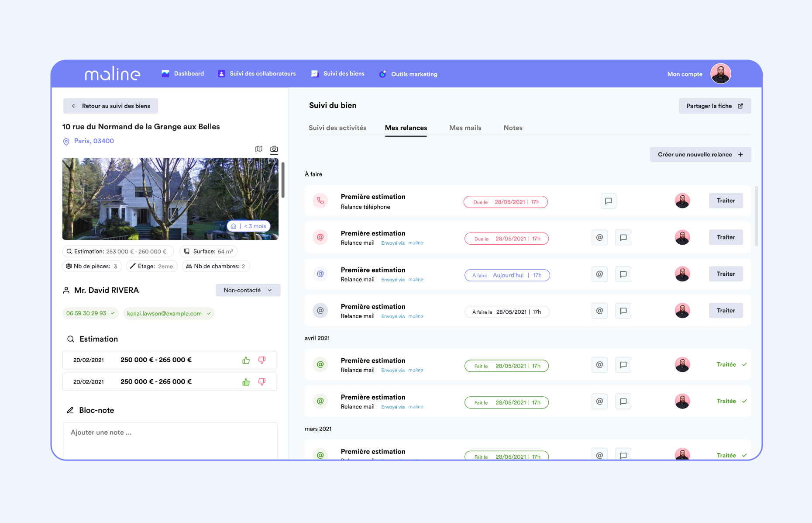
Task: Click the email @ button in the À faire le 28/05/2021 row
Action: tap(600, 311)
